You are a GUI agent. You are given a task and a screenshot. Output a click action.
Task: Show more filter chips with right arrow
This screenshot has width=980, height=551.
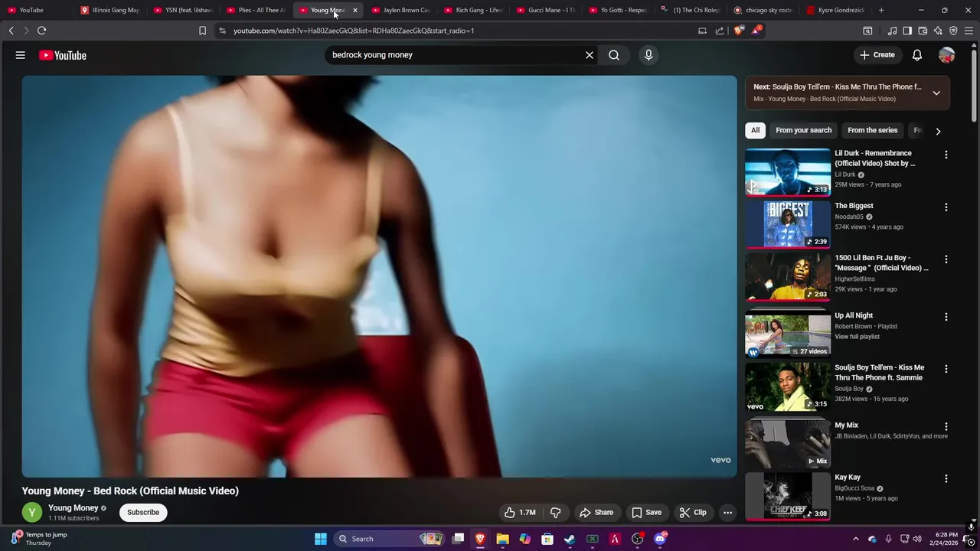[938, 131]
